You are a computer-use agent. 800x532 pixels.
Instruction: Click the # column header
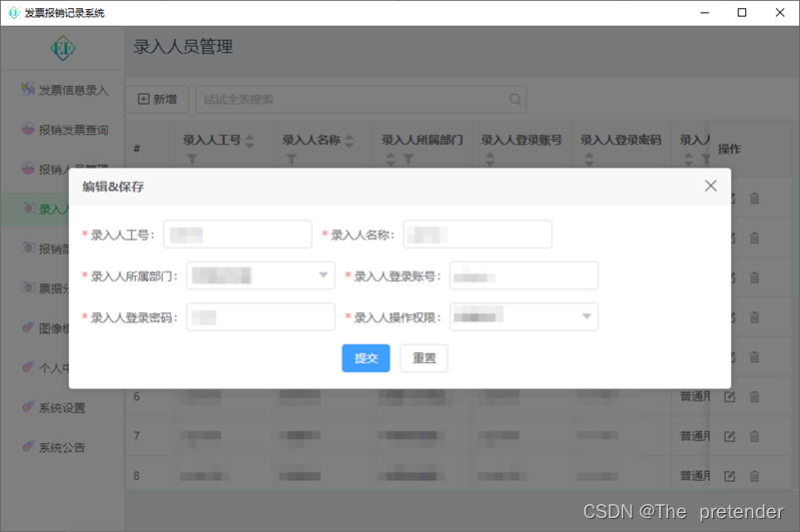[x=137, y=149]
